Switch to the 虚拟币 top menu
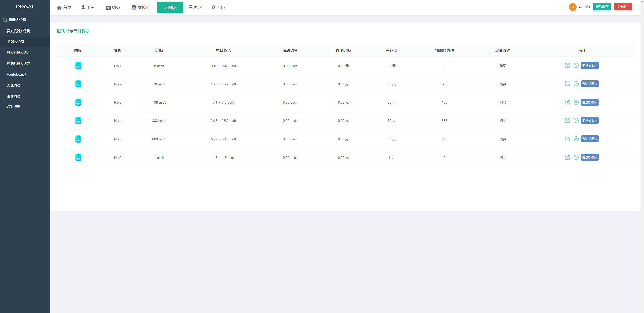 (140, 8)
